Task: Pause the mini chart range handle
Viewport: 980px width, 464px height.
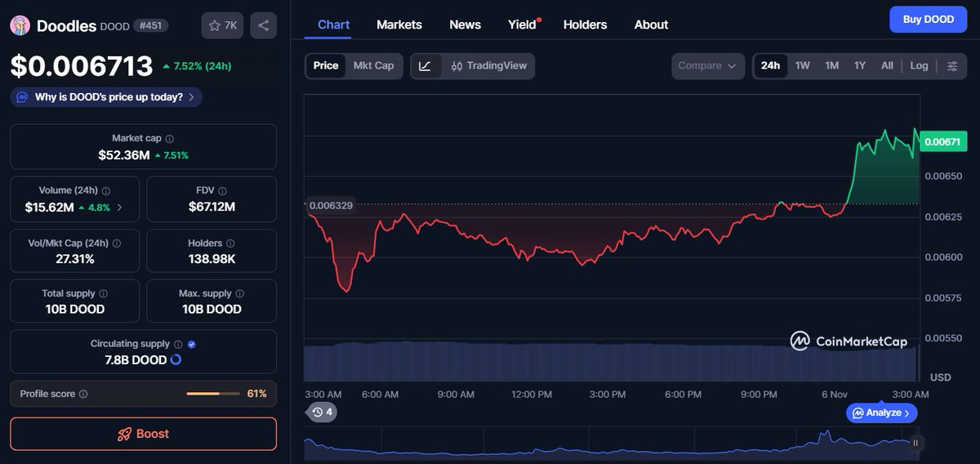Action: (915, 443)
